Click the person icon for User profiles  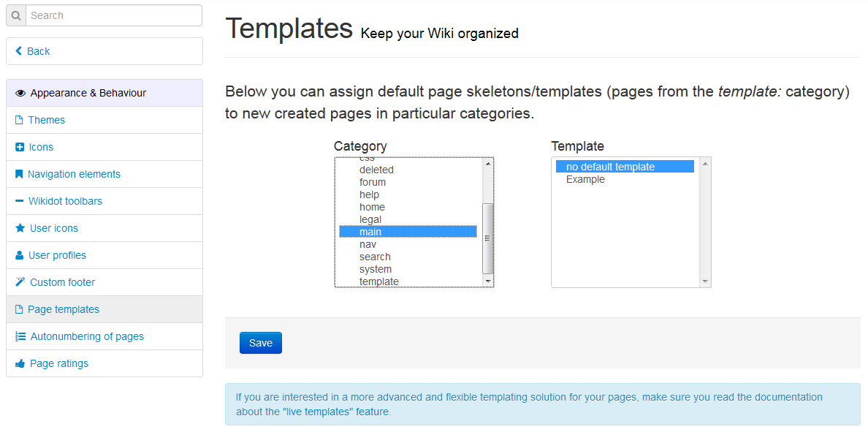point(20,256)
